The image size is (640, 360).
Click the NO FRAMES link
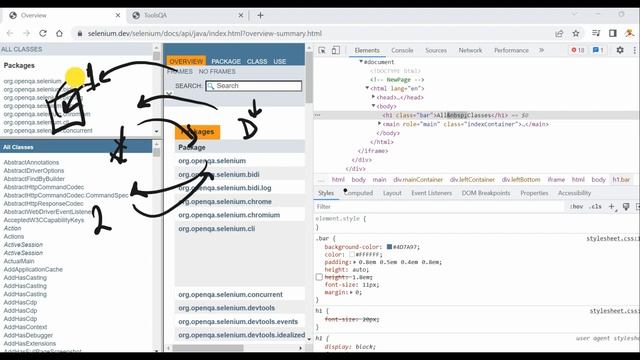pos(217,71)
